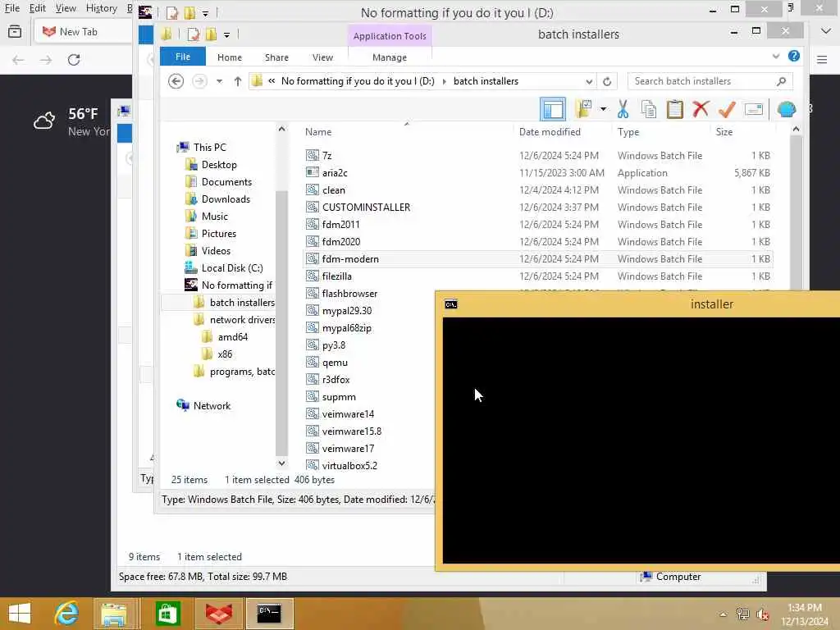Click the Email envelope toolbar icon
Screen dimensions: 840x630
pyautogui.click(x=754, y=109)
